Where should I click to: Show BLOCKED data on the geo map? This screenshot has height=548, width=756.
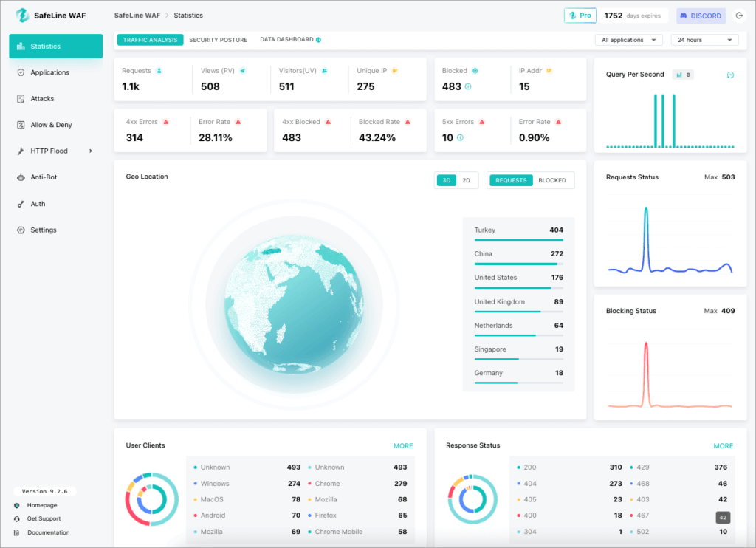point(552,180)
